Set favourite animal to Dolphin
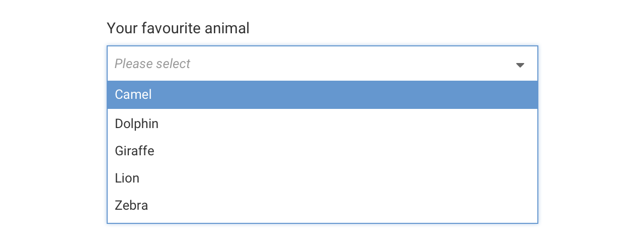 [322, 124]
